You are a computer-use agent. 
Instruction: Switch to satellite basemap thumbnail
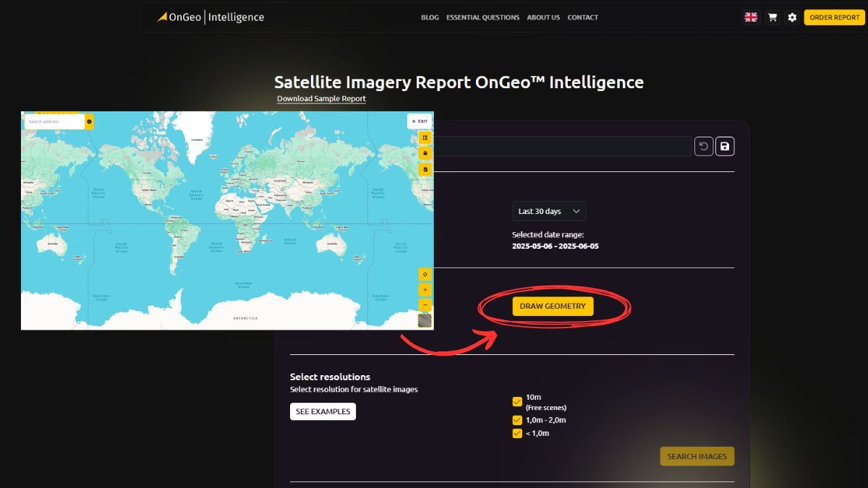[425, 321]
